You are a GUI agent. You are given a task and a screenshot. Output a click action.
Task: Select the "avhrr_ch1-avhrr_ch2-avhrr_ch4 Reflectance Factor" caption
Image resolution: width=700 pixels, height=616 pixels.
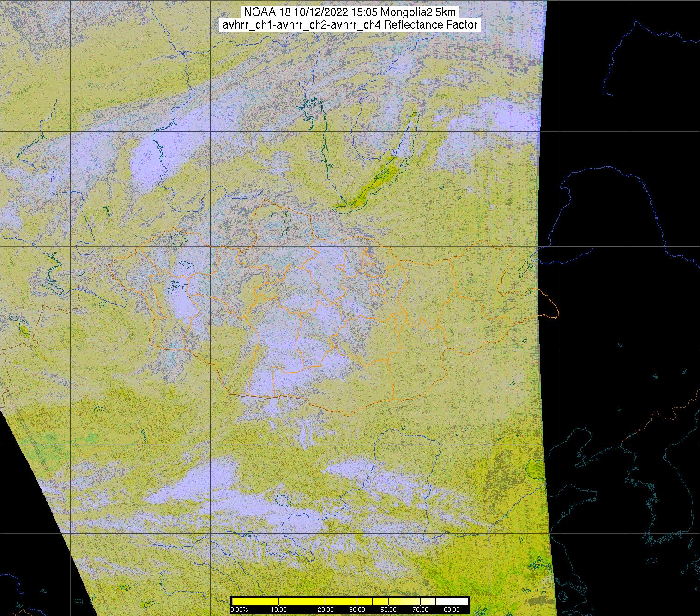pos(350,25)
